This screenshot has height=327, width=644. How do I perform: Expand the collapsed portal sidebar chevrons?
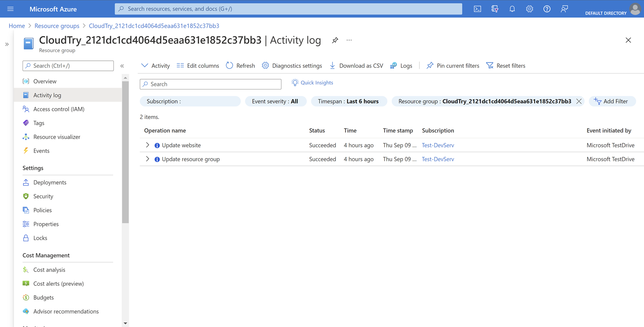[7, 44]
